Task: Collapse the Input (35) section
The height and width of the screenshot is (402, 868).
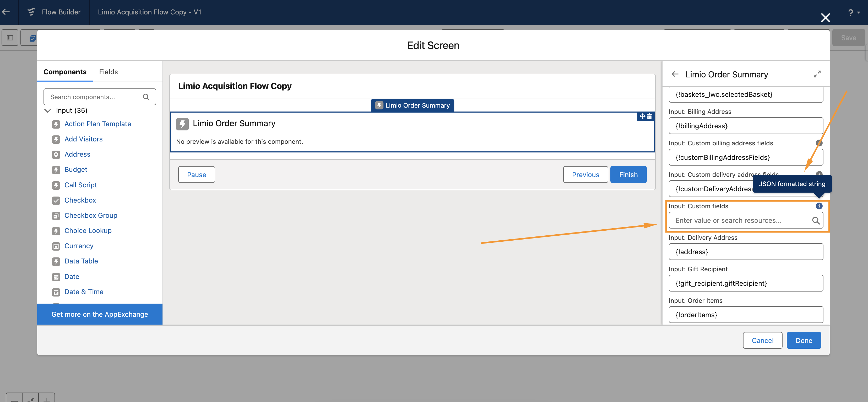Action: (48, 111)
